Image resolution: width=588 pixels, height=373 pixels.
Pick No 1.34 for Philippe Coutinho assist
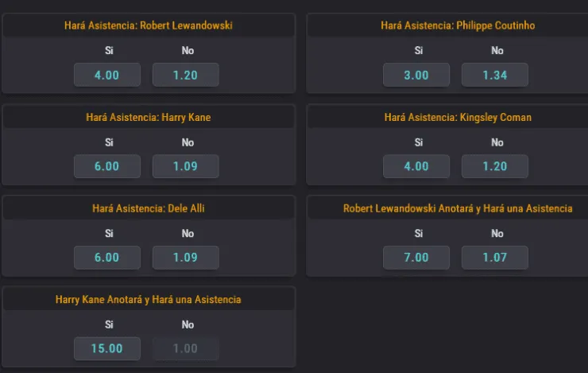pos(495,75)
